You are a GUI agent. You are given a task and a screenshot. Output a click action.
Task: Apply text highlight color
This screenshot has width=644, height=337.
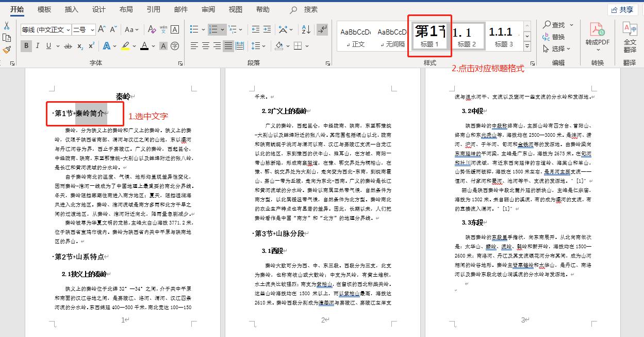pyautogui.click(x=125, y=46)
